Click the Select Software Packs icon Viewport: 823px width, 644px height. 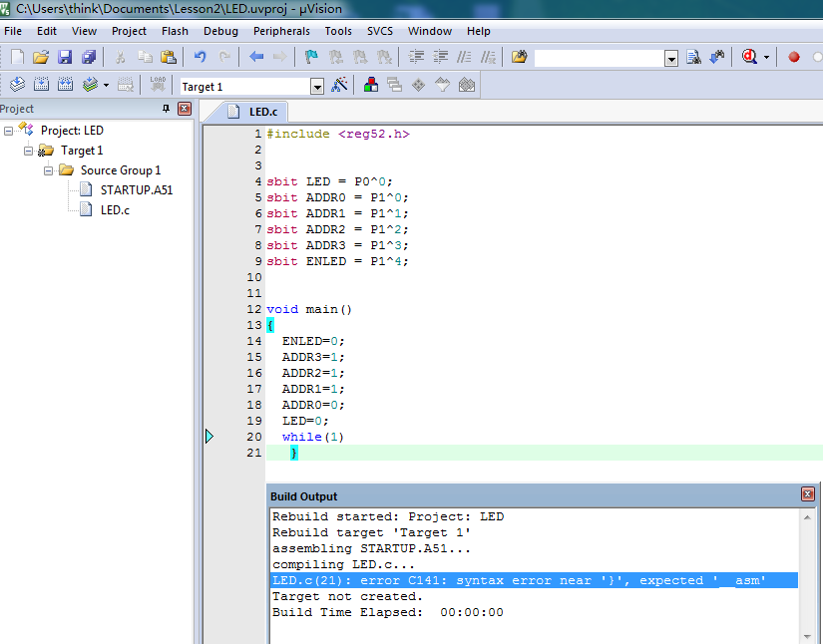tap(443, 85)
